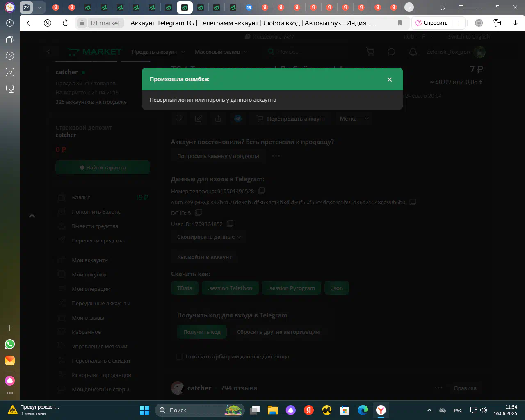Viewport: 525px width, 420px height.
Task: Add account to favorites heart icon
Action: [179, 119]
